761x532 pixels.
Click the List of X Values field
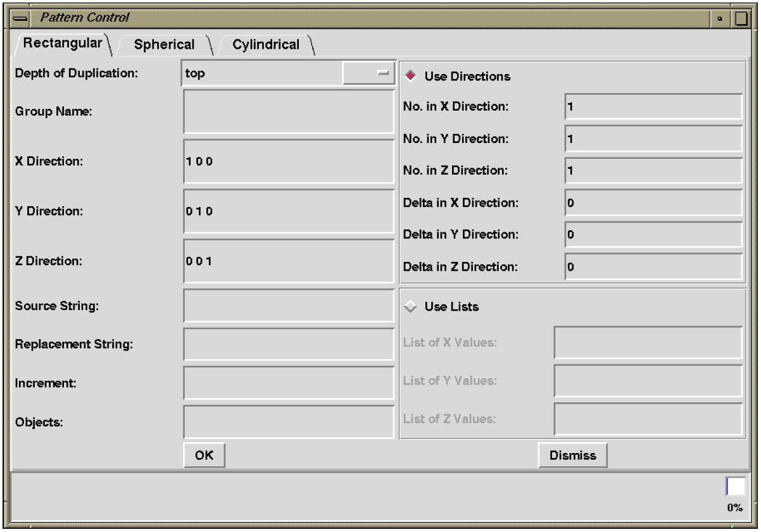(648, 343)
